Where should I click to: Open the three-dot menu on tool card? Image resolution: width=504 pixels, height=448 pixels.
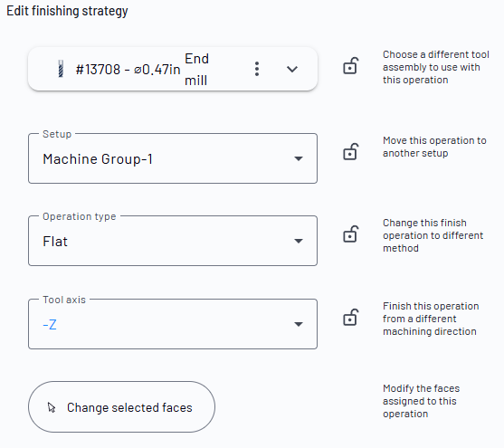click(256, 69)
